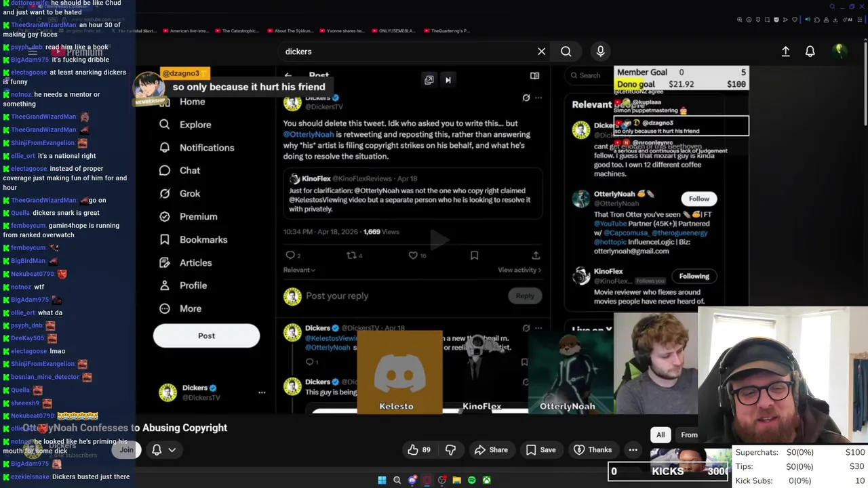Like the tweet with heart showing 16

tap(417, 256)
